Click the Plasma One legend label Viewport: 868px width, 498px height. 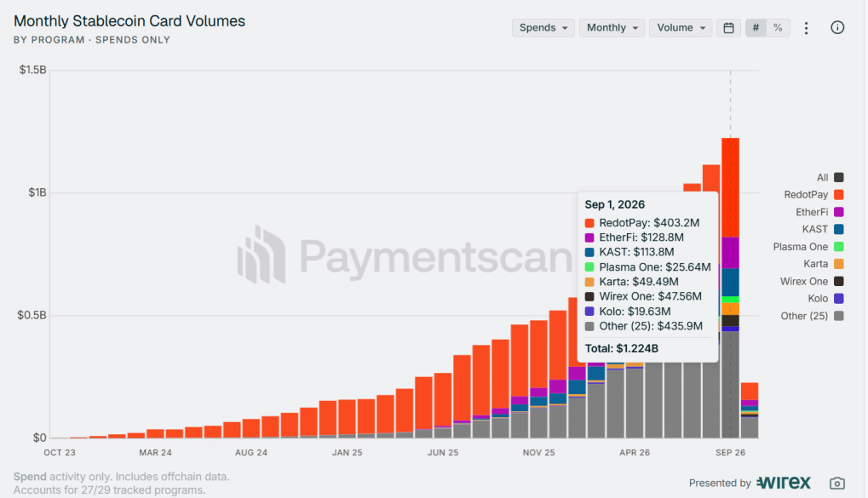[801, 247]
